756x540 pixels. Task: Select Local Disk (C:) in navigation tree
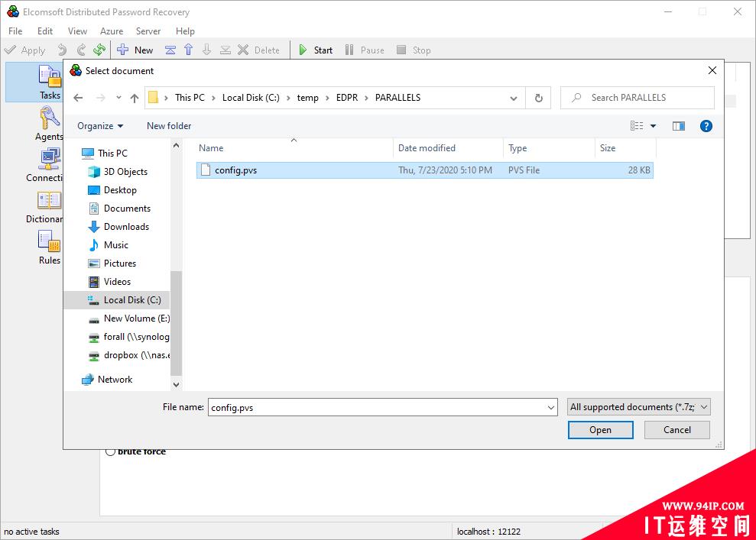pos(117,300)
